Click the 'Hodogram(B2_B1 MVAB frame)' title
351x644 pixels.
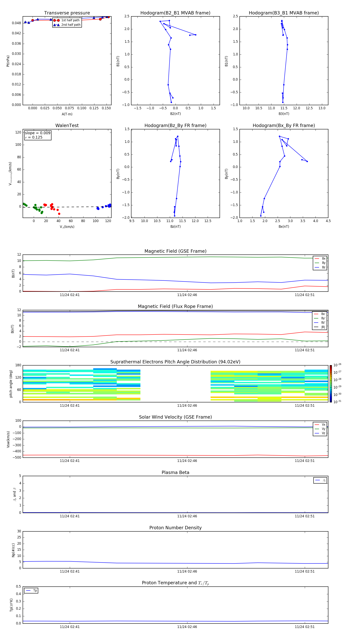[175, 13]
